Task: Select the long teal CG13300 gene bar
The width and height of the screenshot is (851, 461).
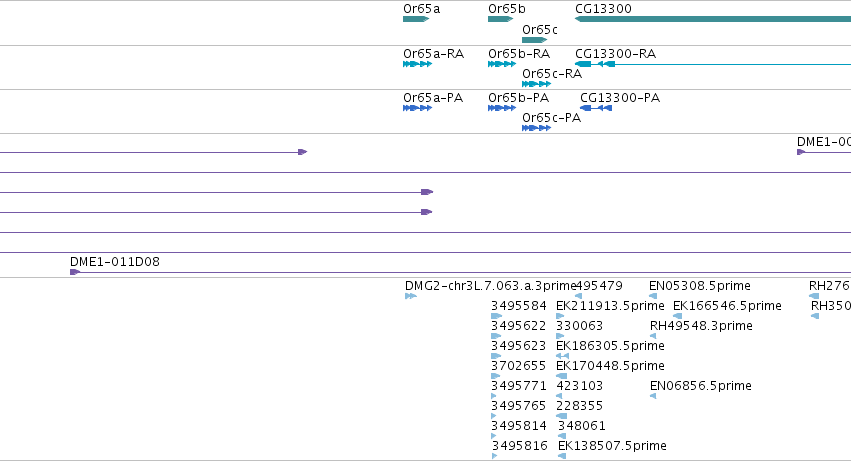Action: pyautogui.click(x=713, y=19)
